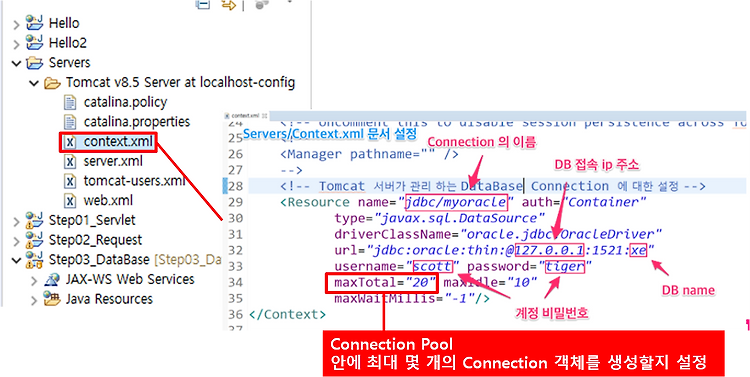The width and height of the screenshot is (750, 377).
Task: Click the catalina.properties file icon
Action: click(70, 122)
